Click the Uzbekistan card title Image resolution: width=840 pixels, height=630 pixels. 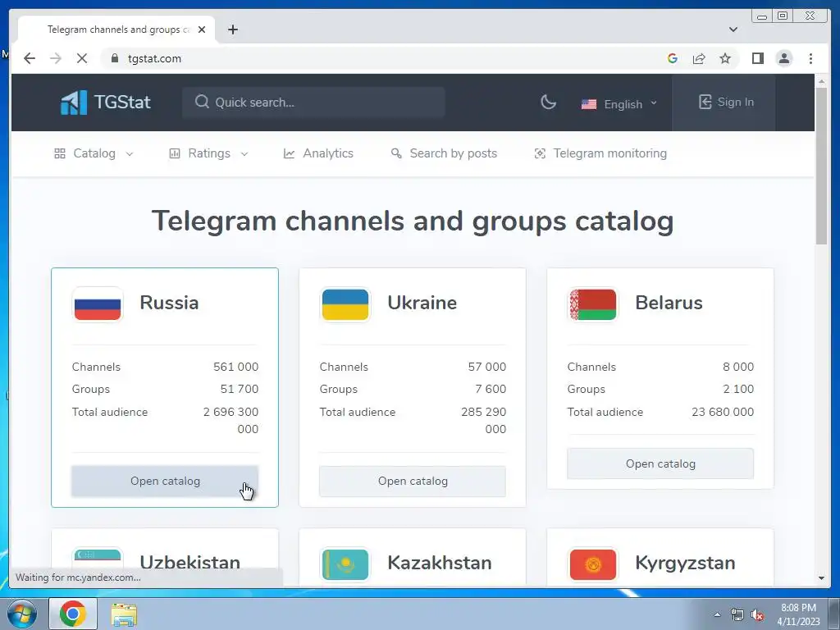(x=190, y=563)
